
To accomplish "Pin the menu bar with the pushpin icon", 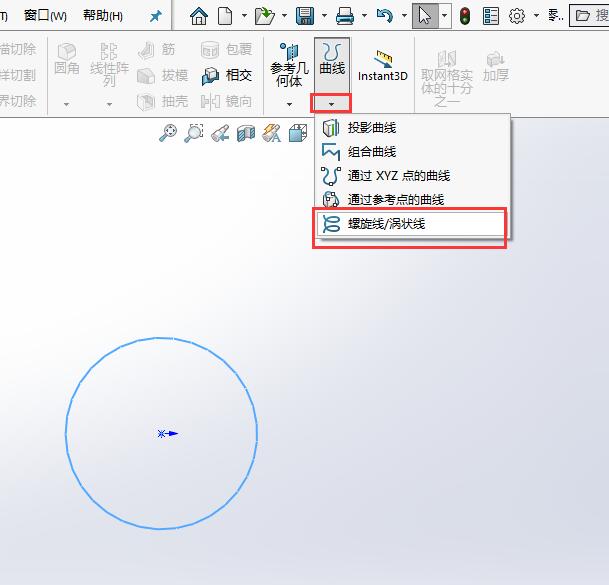I will pyautogui.click(x=155, y=16).
